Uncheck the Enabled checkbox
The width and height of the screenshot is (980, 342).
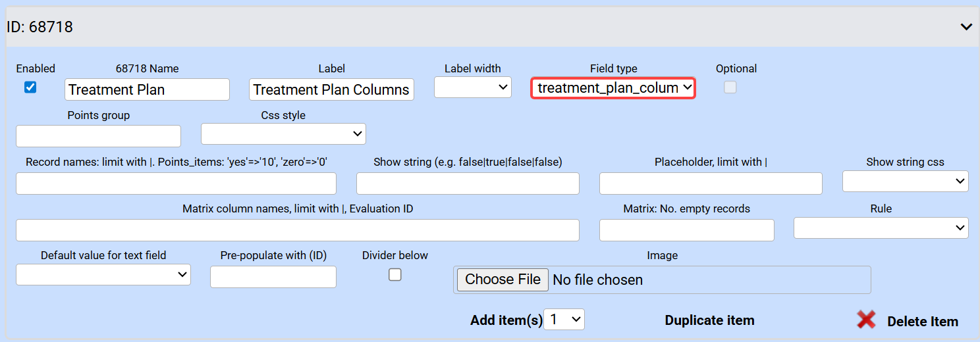[x=30, y=87]
